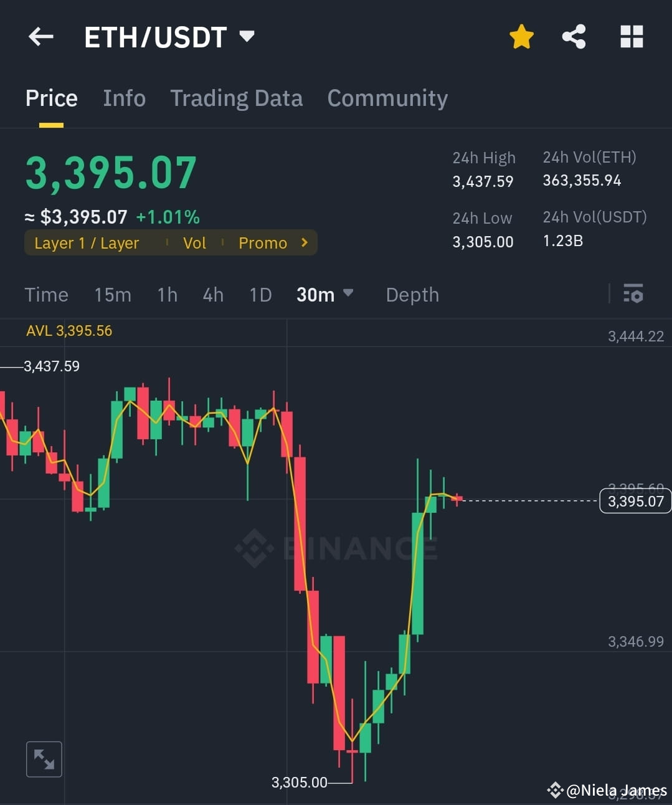672x805 pixels.
Task: Open the apps grid menu
Action: click(631, 36)
